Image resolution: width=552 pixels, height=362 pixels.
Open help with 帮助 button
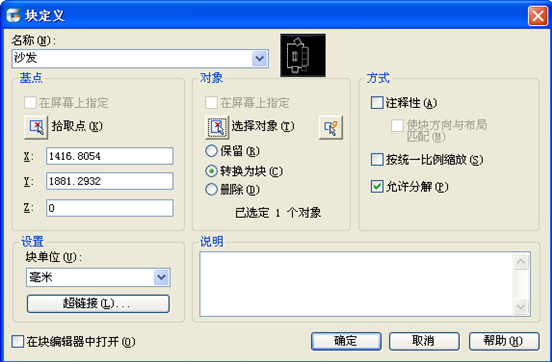click(x=504, y=341)
